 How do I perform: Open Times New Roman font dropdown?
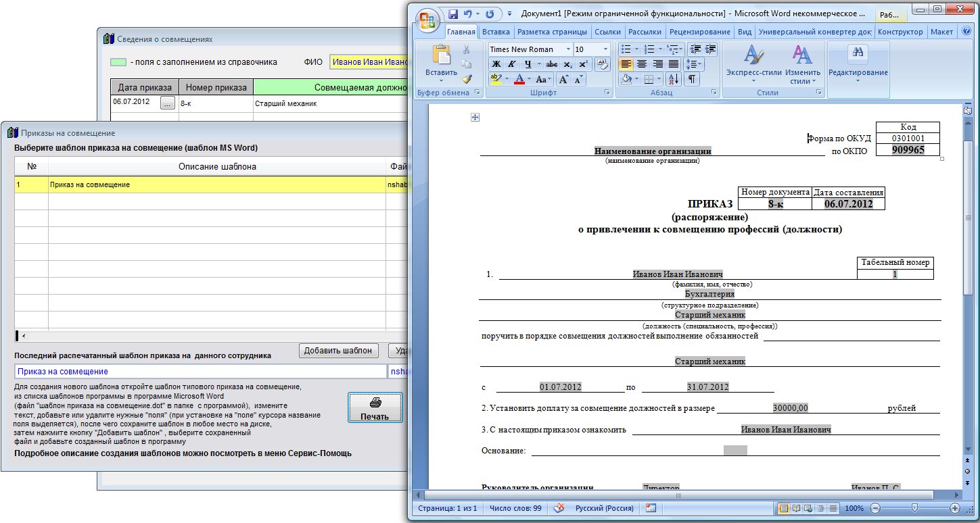(567, 49)
